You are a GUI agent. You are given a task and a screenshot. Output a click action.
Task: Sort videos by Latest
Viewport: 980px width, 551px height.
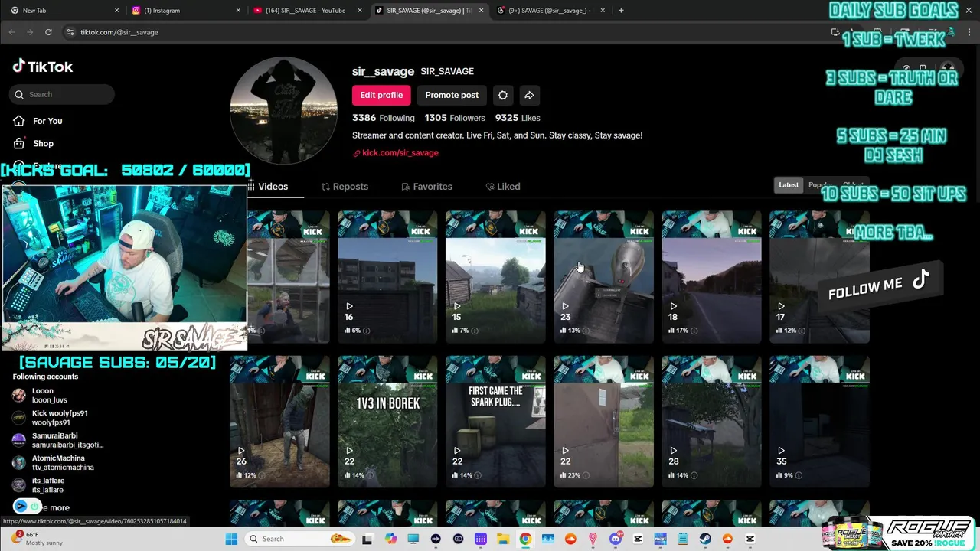tap(788, 185)
